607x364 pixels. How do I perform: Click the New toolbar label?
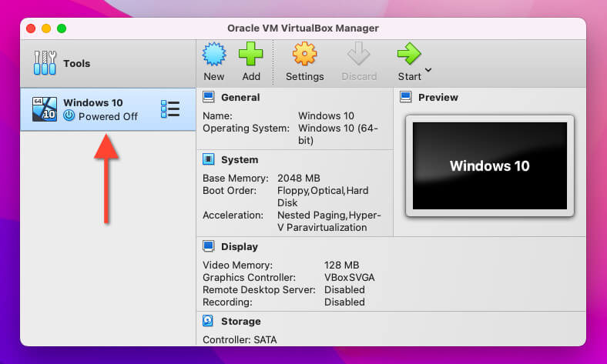tap(213, 77)
